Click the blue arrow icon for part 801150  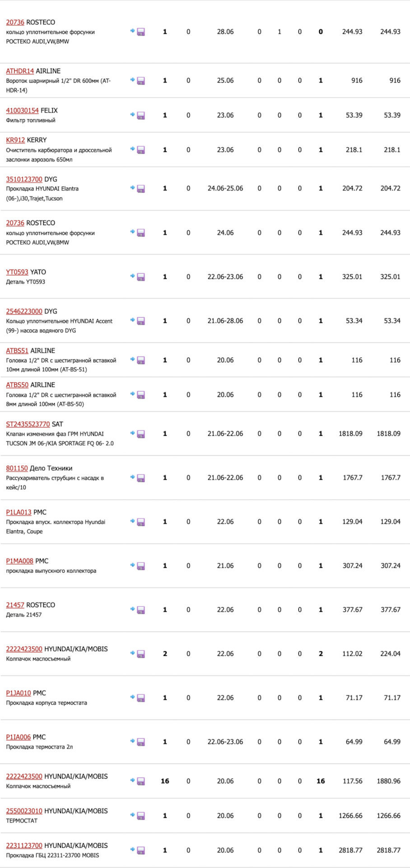point(132,477)
